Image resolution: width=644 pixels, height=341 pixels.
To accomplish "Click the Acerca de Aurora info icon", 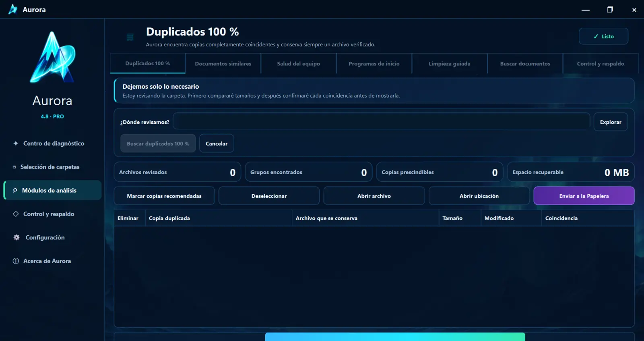I will pyautogui.click(x=16, y=261).
